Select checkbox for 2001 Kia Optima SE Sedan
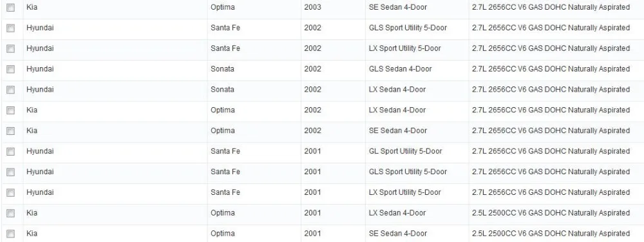Image resolution: width=644 pixels, height=242 pixels. coord(11,234)
